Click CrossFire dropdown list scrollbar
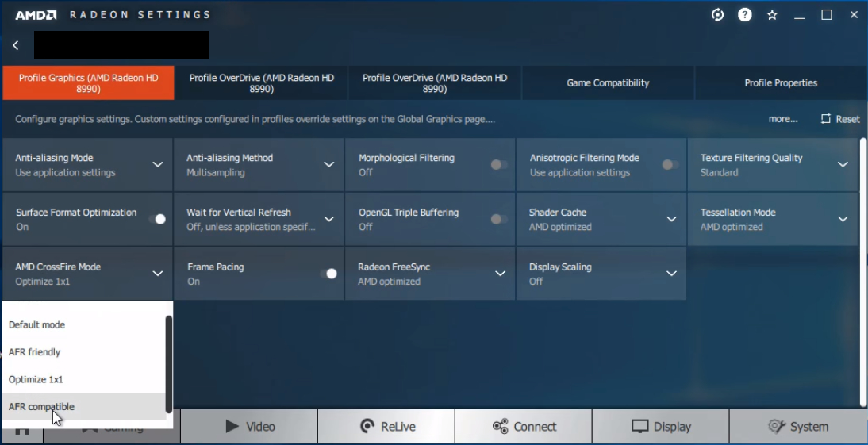Image resolution: width=868 pixels, height=445 pixels. [x=169, y=364]
